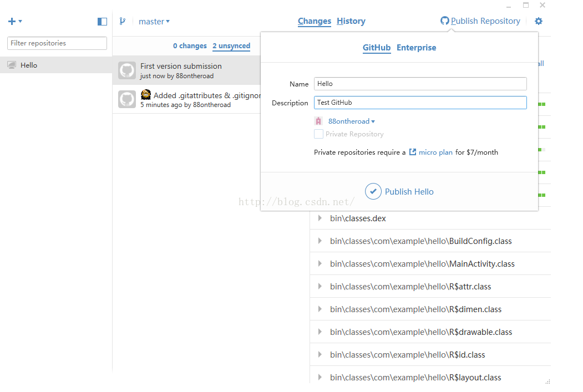Click the R$layout.class file path
This screenshot has width=583, height=392.
(415, 378)
